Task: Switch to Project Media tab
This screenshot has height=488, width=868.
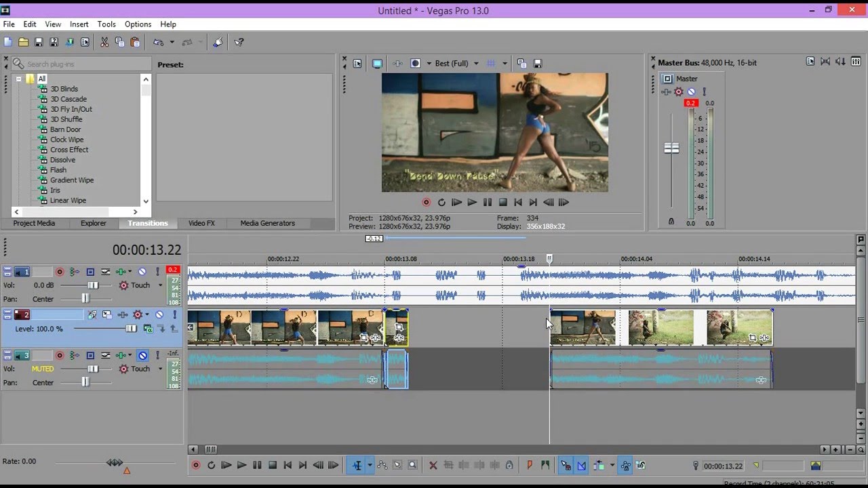Action: (x=34, y=223)
